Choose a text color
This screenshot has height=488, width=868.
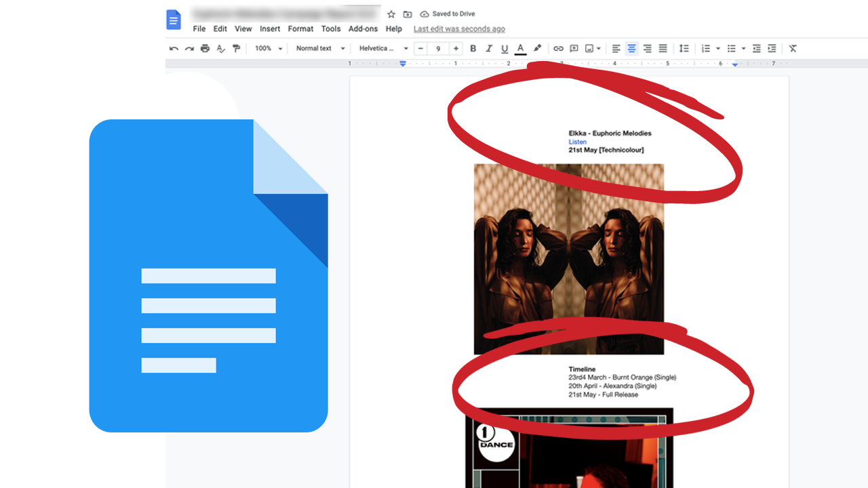pos(520,49)
